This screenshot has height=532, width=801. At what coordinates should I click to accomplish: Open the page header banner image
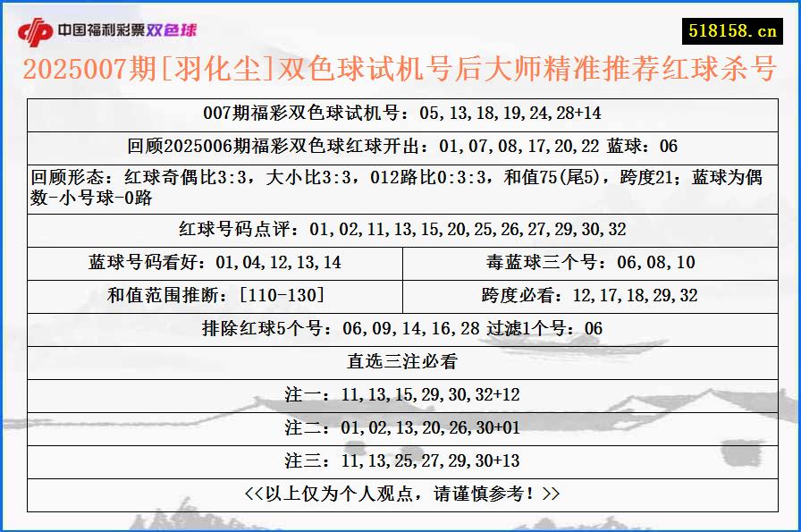point(400,27)
